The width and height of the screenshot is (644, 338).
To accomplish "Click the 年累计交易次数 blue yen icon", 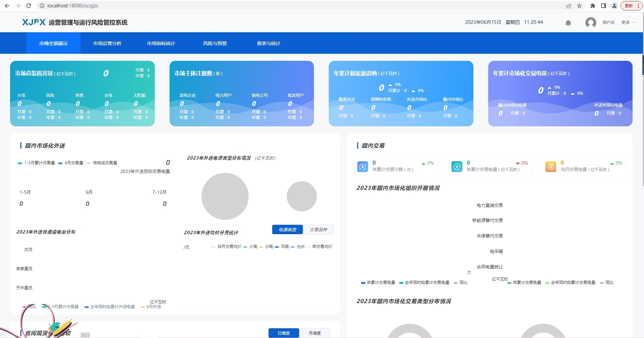I will click(x=363, y=167).
